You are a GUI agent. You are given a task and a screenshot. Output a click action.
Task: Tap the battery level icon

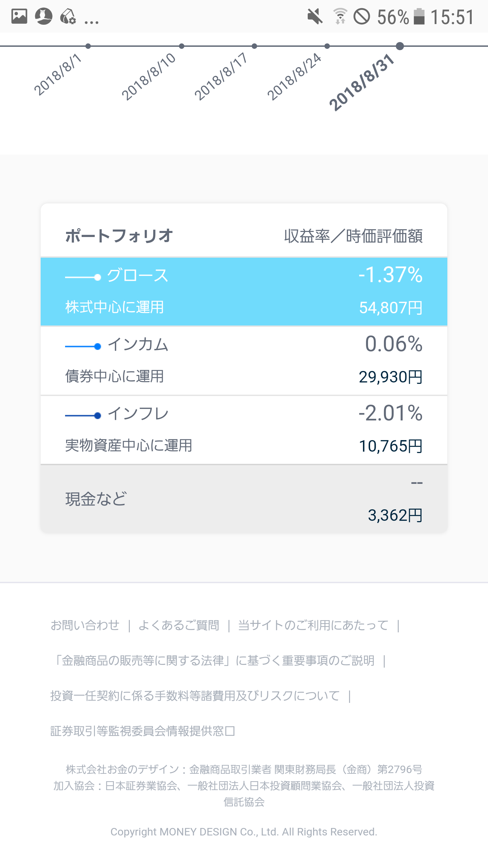click(x=419, y=16)
